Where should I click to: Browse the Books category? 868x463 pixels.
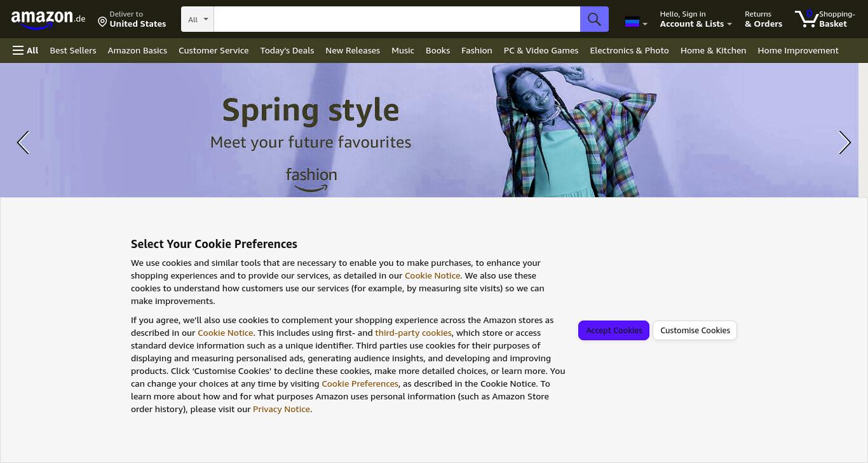438,50
